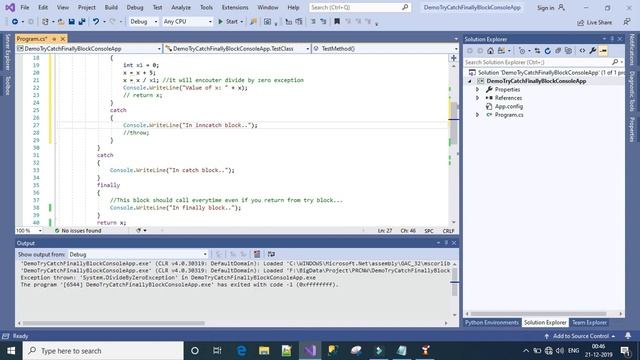
Task: Switch to Team Explorer tab
Action: (589, 322)
